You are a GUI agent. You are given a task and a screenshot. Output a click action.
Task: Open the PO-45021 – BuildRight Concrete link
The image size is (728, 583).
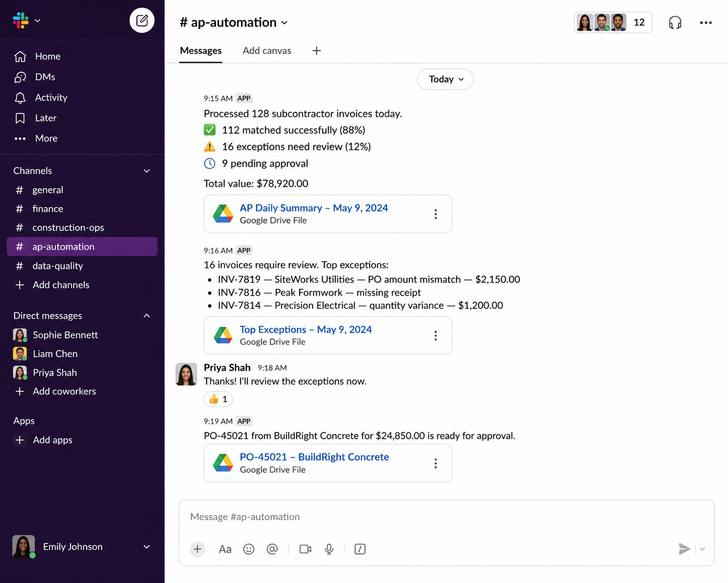(x=314, y=457)
